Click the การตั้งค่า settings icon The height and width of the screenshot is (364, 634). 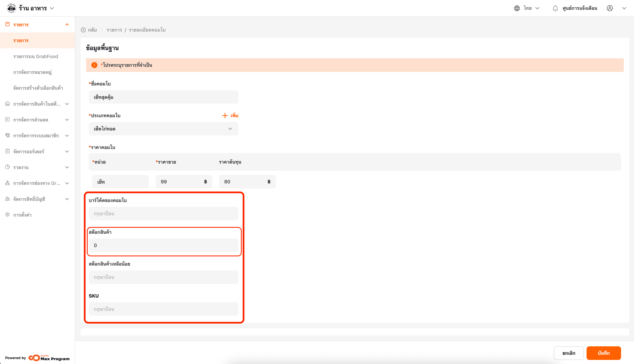7,214
